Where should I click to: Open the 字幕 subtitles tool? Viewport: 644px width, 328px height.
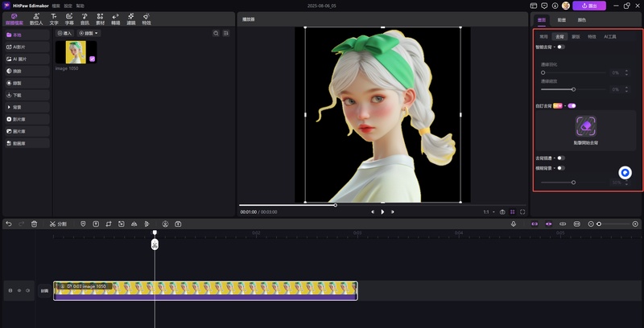(69, 18)
